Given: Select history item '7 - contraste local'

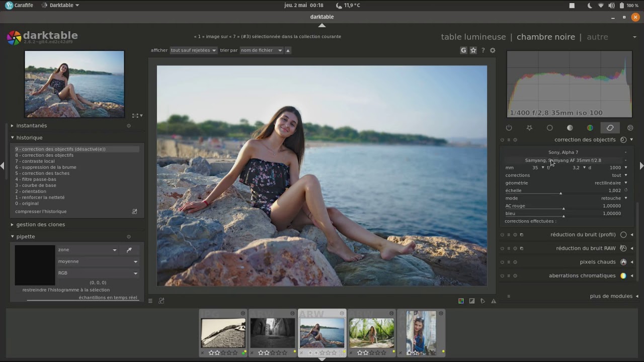Looking at the screenshot, I should (76, 161).
